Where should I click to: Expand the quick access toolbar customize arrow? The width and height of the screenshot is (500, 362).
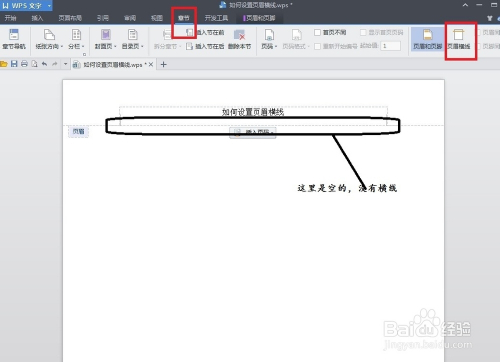pyautogui.click(x=65, y=64)
